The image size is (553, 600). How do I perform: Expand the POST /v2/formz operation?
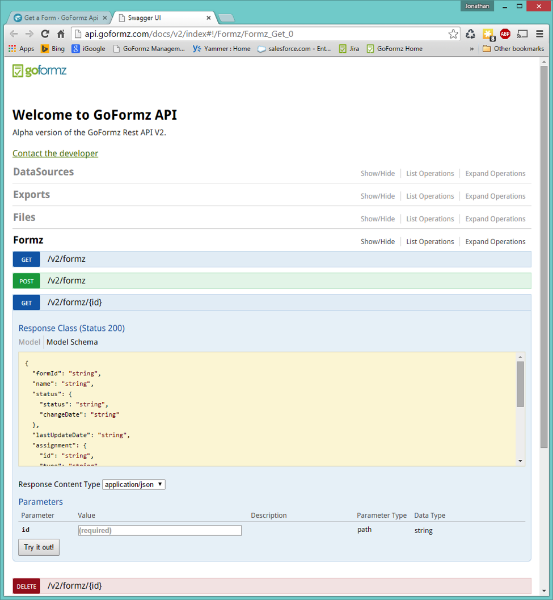[x=272, y=281]
